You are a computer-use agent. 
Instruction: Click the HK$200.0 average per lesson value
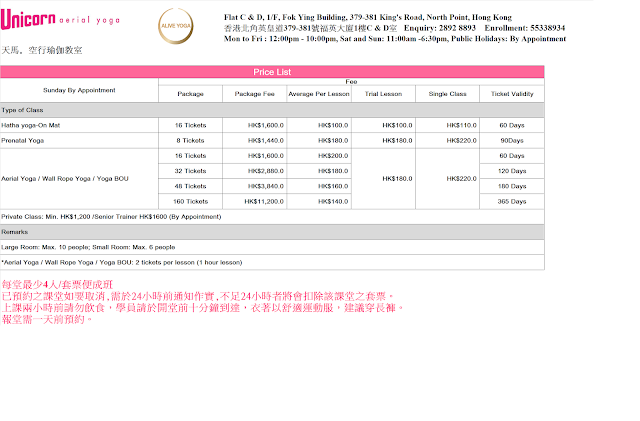(x=333, y=156)
